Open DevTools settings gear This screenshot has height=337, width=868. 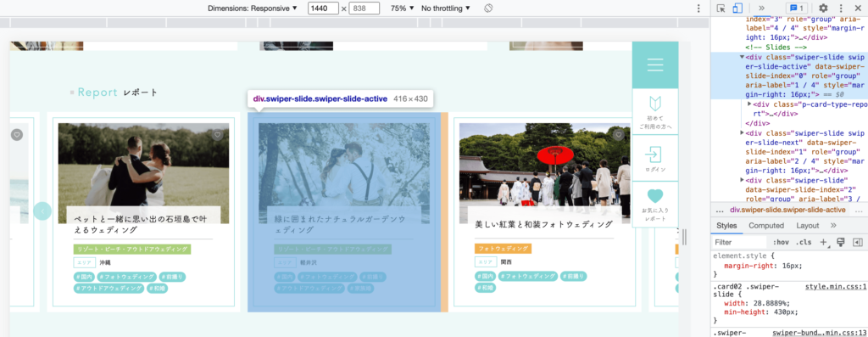(823, 8)
